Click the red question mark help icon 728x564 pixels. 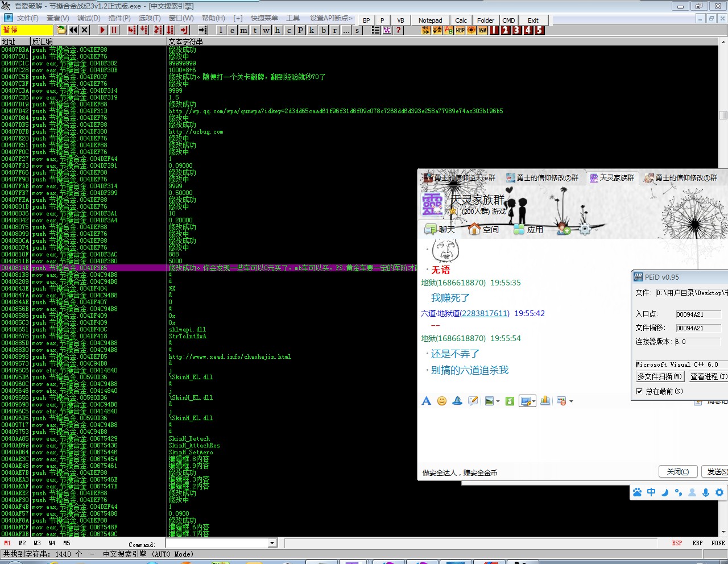click(399, 30)
